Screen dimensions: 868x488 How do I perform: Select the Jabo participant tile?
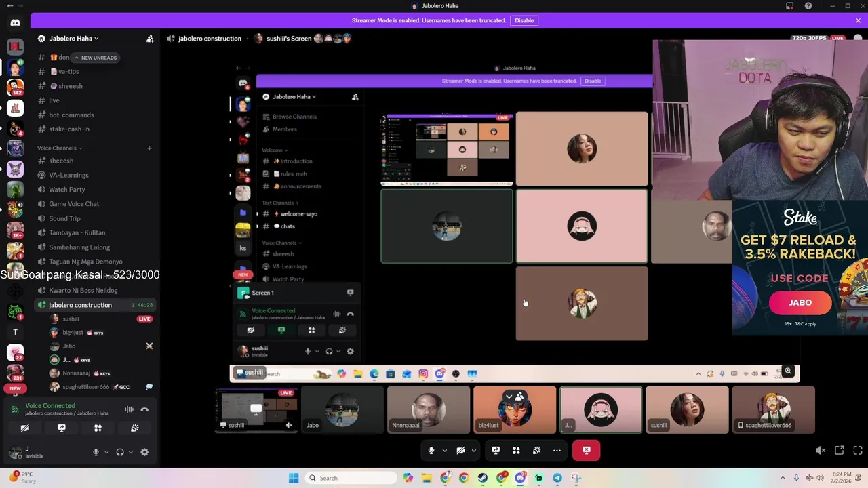click(342, 409)
